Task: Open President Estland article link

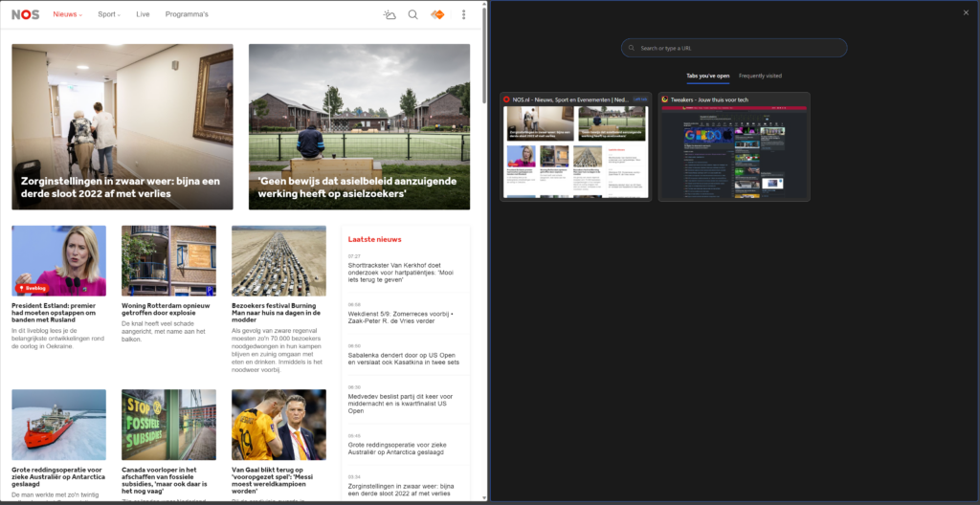Action: coord(54,313)
